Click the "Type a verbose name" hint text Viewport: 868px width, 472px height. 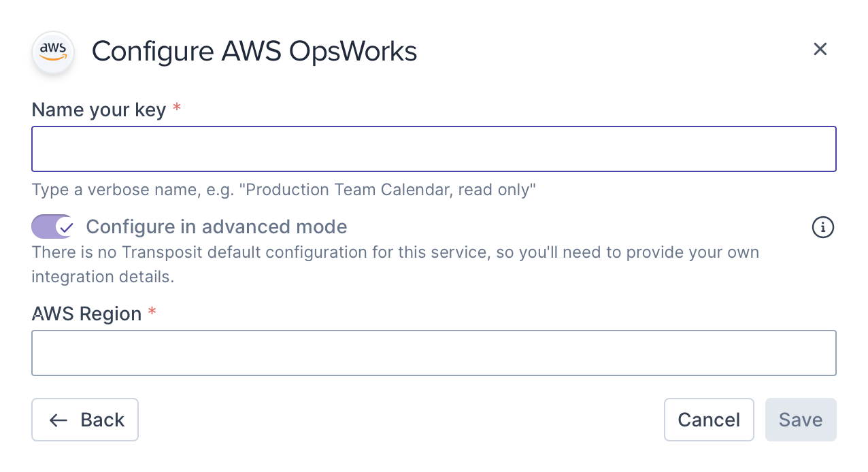pyautogui.click(x=284, y=190)
